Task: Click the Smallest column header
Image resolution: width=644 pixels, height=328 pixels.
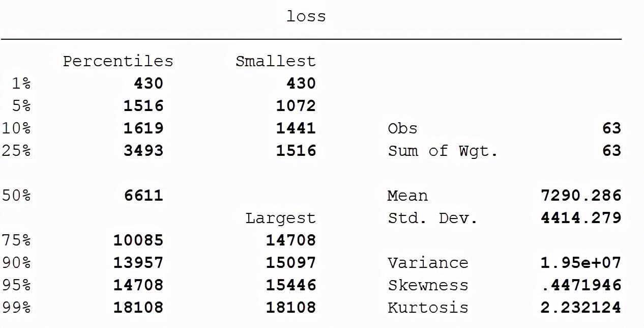Action: pyautogui.click(x=275, y=61)
